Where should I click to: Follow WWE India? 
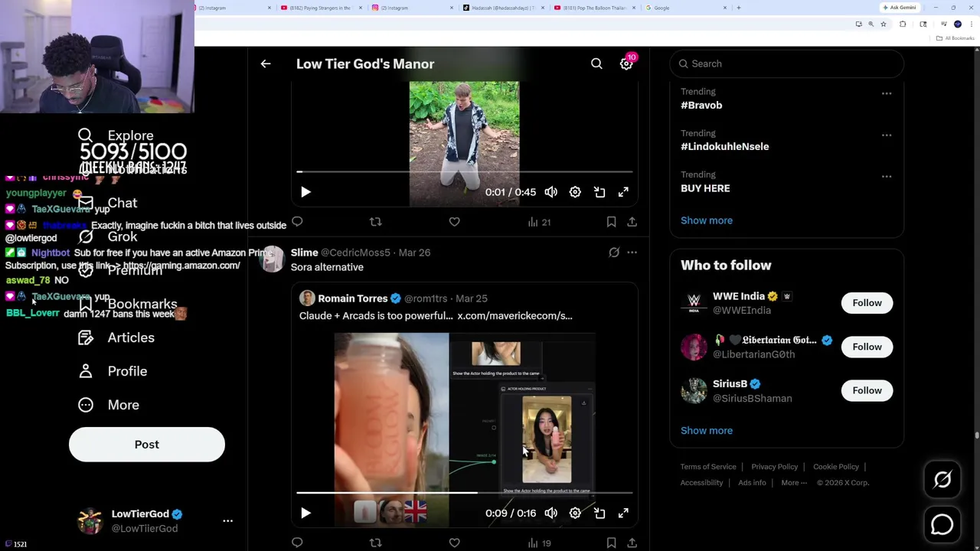tap(867, 303)
